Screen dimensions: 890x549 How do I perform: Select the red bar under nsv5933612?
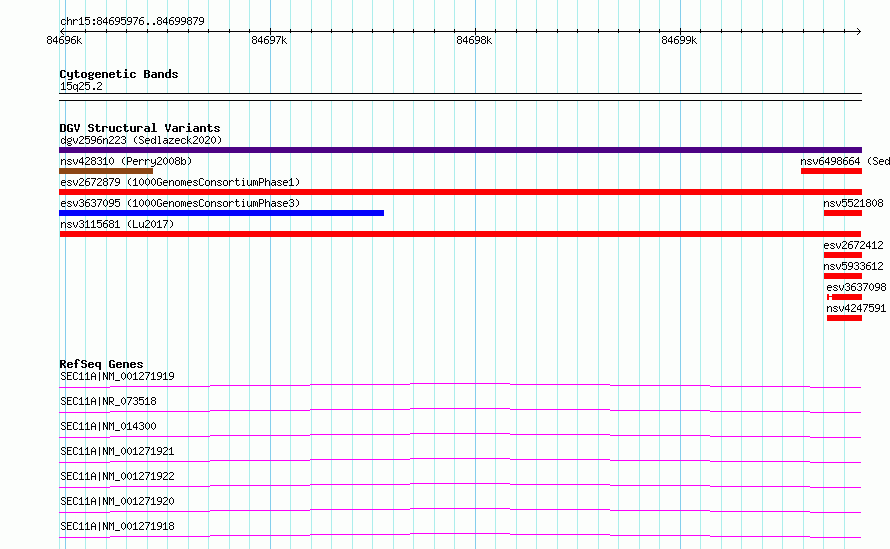pyautogui.click(x=843, y=276)
